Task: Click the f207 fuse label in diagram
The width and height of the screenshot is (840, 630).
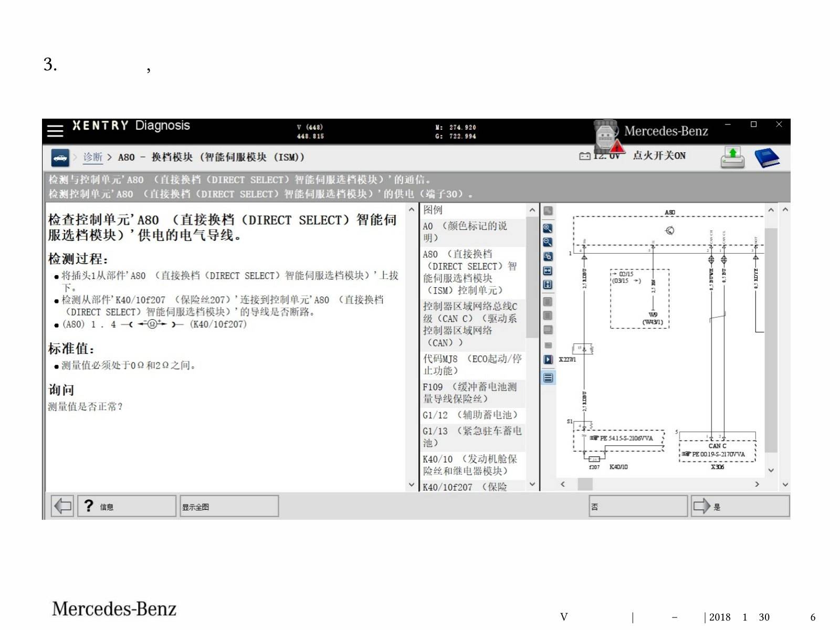Action: click(x=594, y=467)
